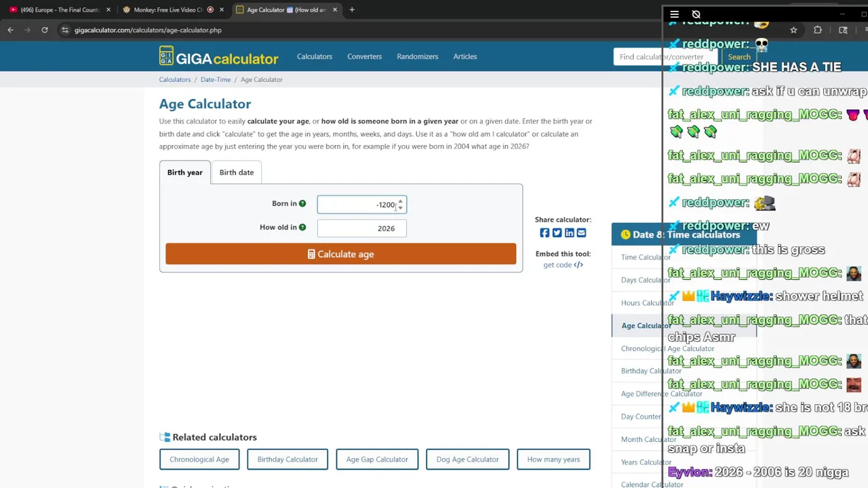The width and height of the screenshot is (868, 488).
Task: Share the calculator on Facebook
Action: pyautogui.click(x=545, y=233)
